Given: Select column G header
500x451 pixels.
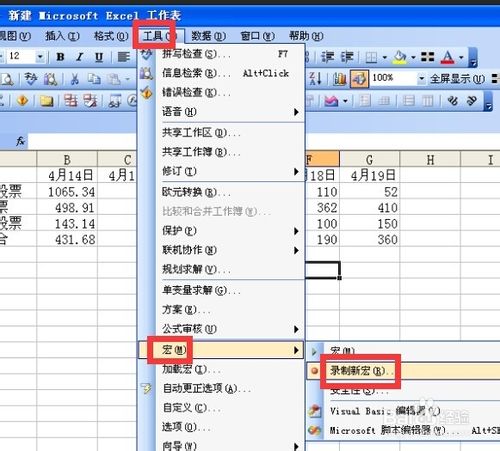Looking at the screenshot, I should point(370,159).
